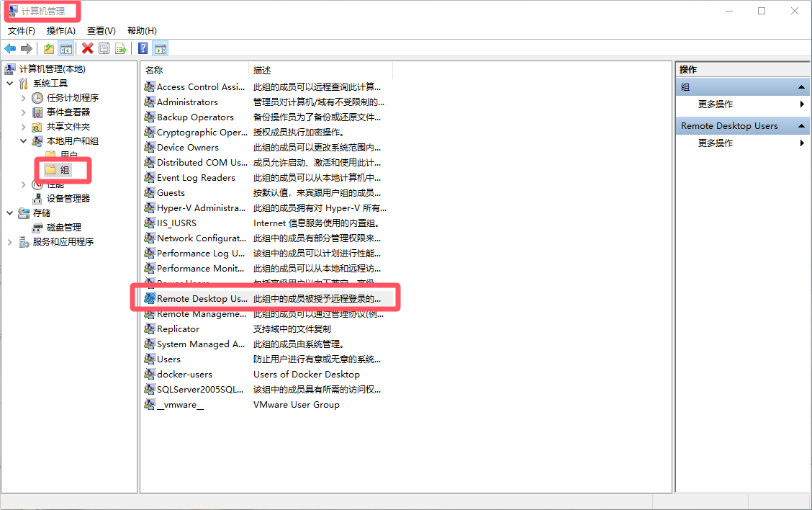Viewport: 812px width, 510px height.
Task: Click the 磁盘管理 icon
Action: point(37,228)
